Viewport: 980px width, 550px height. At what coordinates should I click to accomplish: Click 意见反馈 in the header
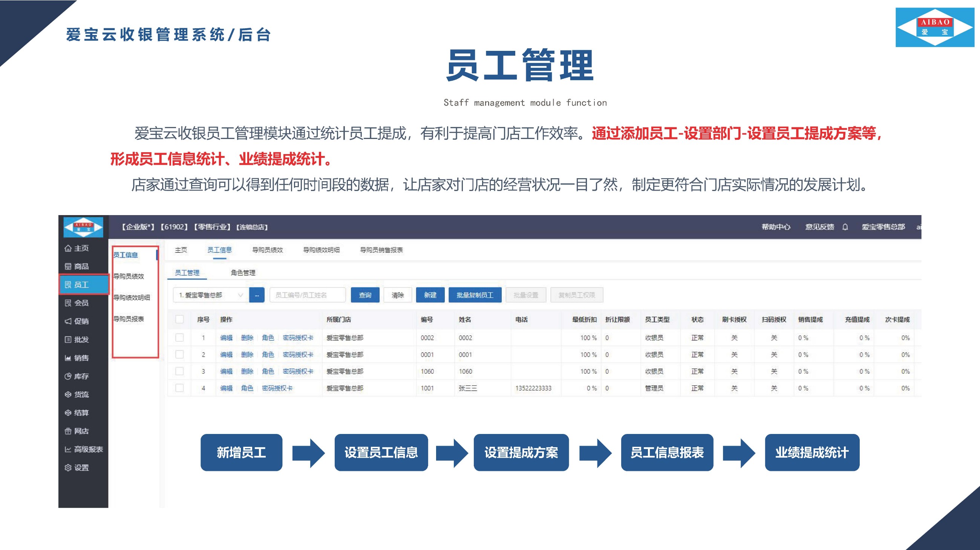coord(820,227)
